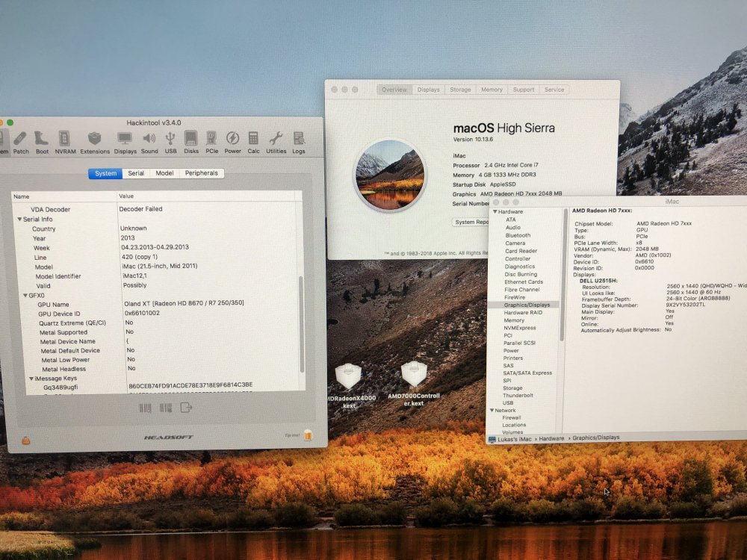747x560 pixels.
Task: Select the USB toolbar icon
Action: 170,143
